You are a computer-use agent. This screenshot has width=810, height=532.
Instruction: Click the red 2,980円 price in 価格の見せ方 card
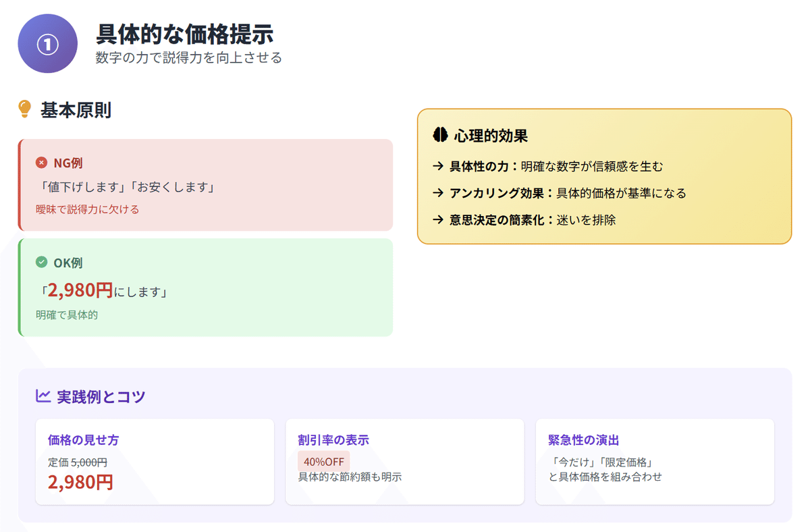pyautogui.click(x=80, y=482)
